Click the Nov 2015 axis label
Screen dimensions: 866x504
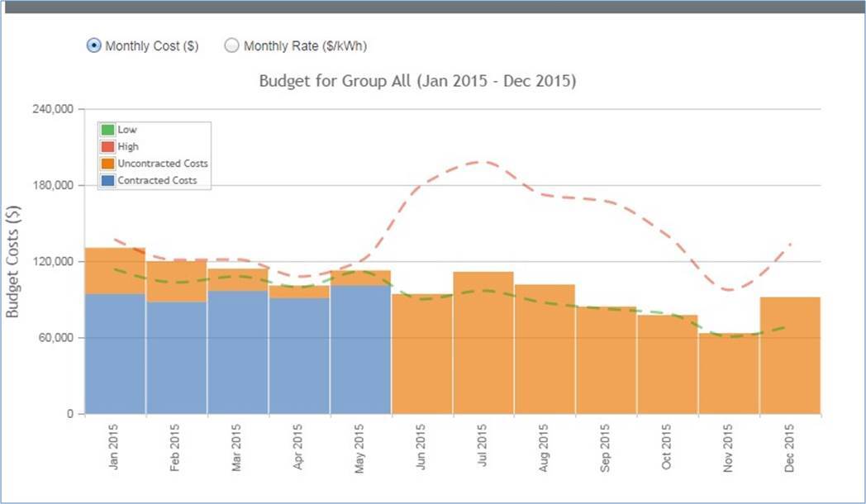point(728,445)
